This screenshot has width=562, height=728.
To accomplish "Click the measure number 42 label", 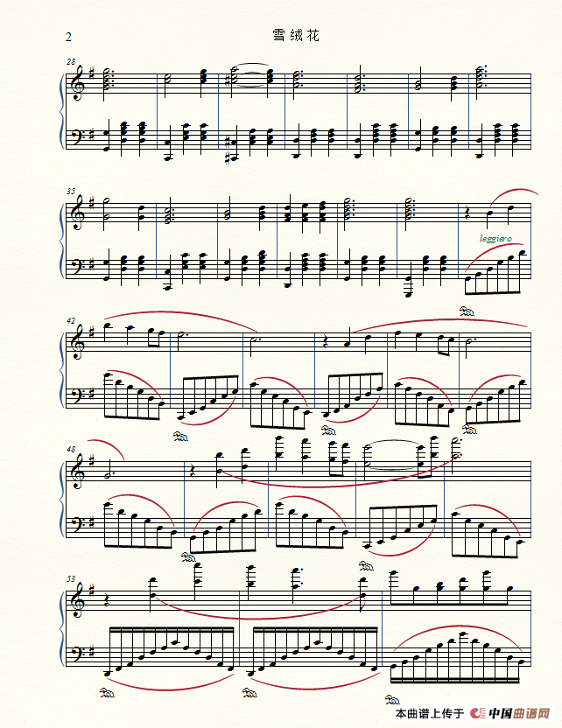I will coord(71,321).
